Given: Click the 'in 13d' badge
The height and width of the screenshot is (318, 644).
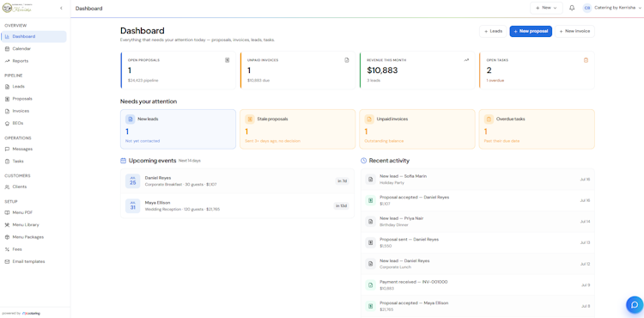Looking at the screenshot, I should 341,205.
